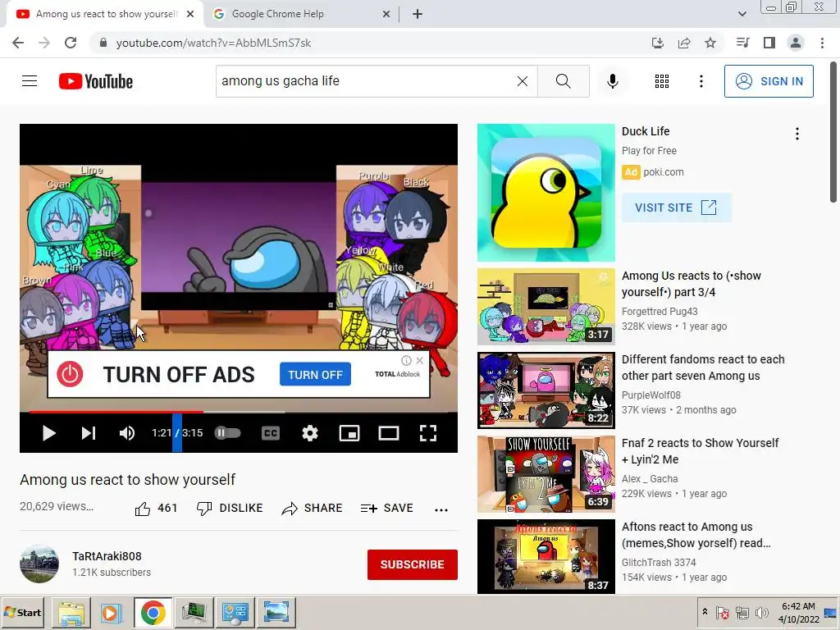The width and height of the screenshot is (840, 630).
Task: Expand Chrome tab search chevron
Action: pyautogui.click(x=742, y=14)
